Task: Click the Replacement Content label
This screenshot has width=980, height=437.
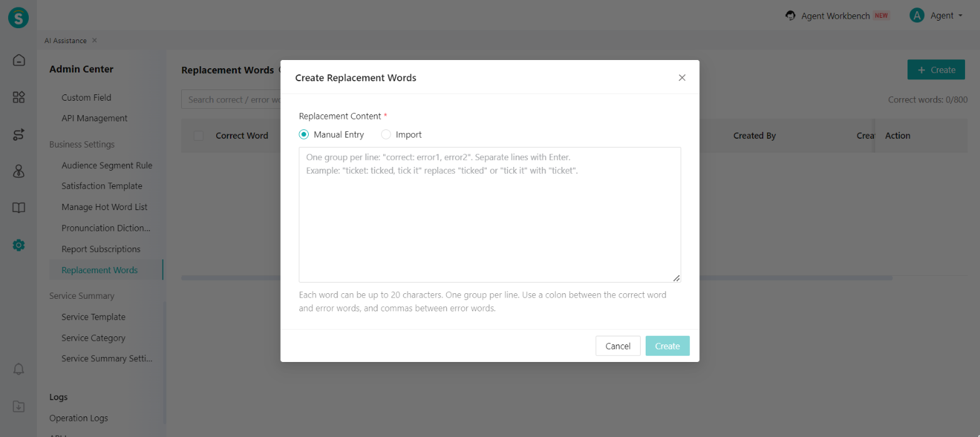Action: tap(340, 116)
